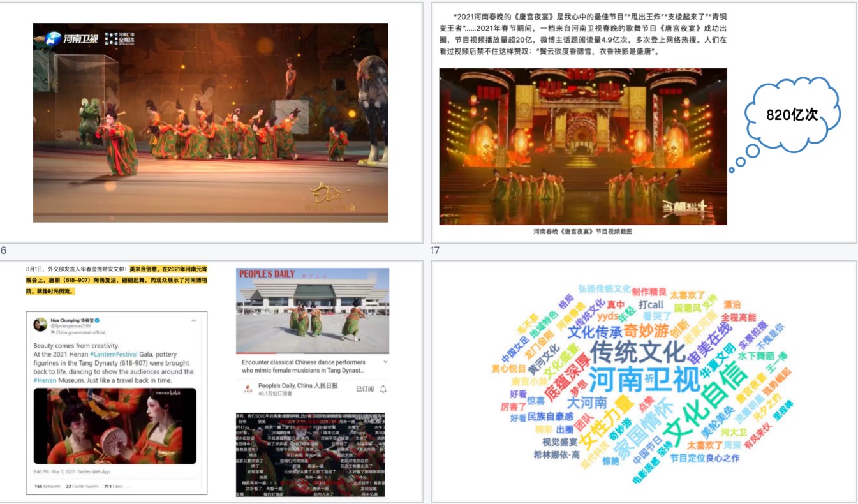Screen dimensions: 858x504
Task: Click the #Henan hashtag in the tweet
Action: (x=46, y=380)
